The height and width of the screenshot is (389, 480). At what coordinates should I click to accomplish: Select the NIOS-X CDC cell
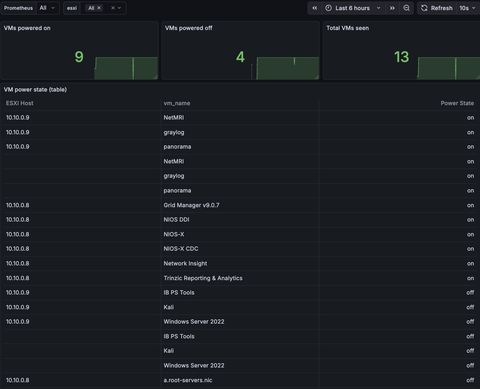pos(181,249)
